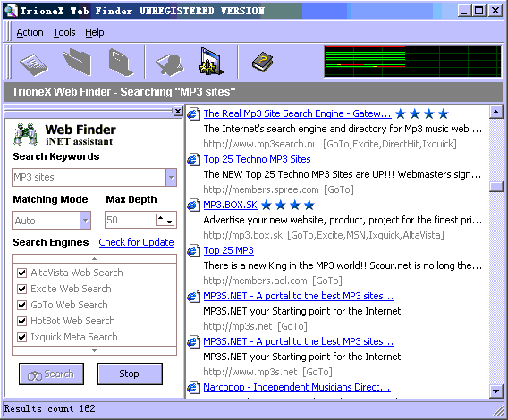Minimize the TrioneX Web Finder window
This screenshot has width=508, height=420.
point(464,11)
